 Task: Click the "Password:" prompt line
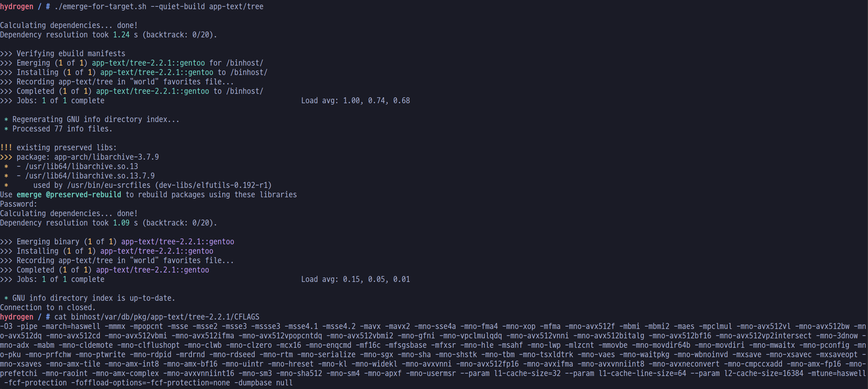point(19,204)
